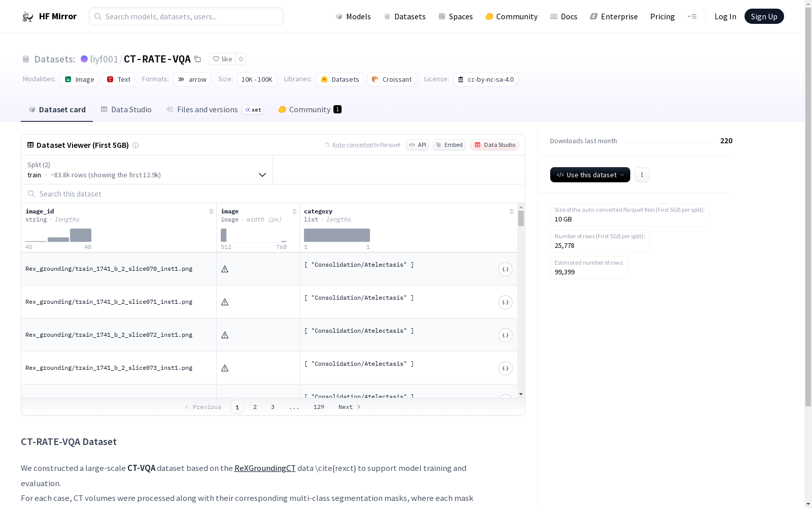The width and height of the screenshot is (812, 508).
Task: Expand the cc-by-nc-sa-4.0 license tag
Action: (486, 79)
